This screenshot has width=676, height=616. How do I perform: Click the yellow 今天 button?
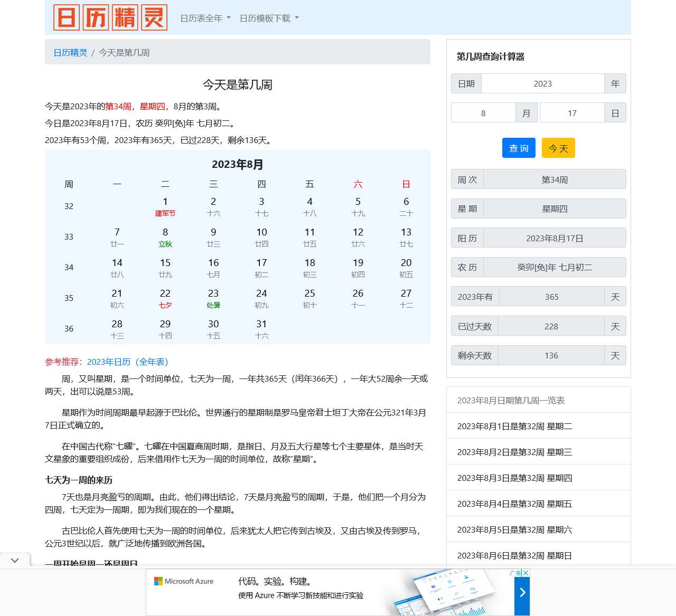click(558, 148)
